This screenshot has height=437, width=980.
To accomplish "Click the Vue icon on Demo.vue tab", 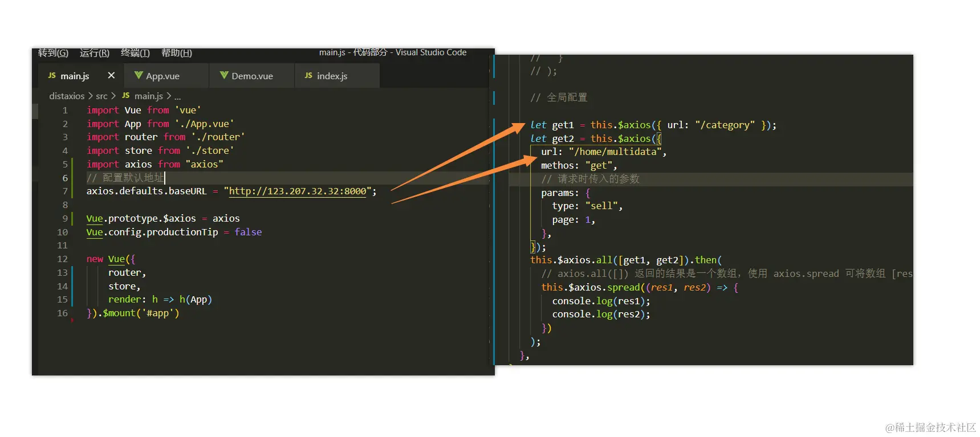I will 224,75.
